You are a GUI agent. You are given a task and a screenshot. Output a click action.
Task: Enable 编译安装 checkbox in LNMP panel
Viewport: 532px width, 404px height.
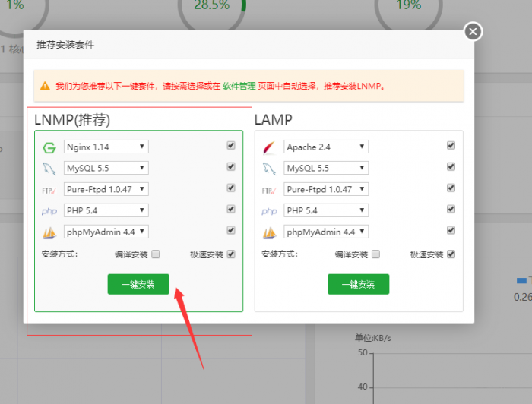click(x=156, y=254)
